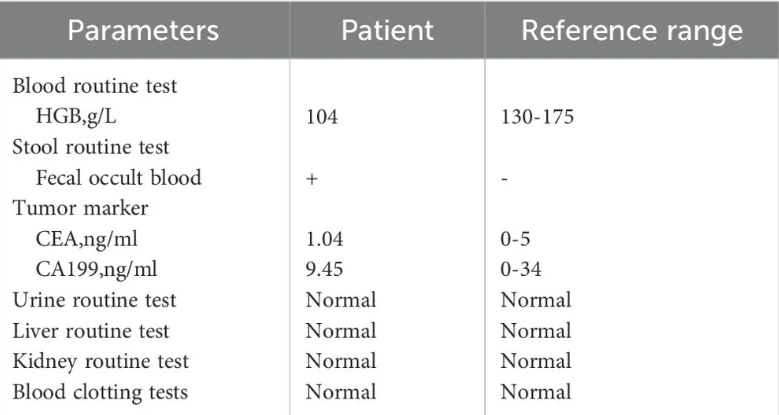Click the plus sign fecal blood result
Viewport: 779px width, 415px height.
(x=312, y=179)
